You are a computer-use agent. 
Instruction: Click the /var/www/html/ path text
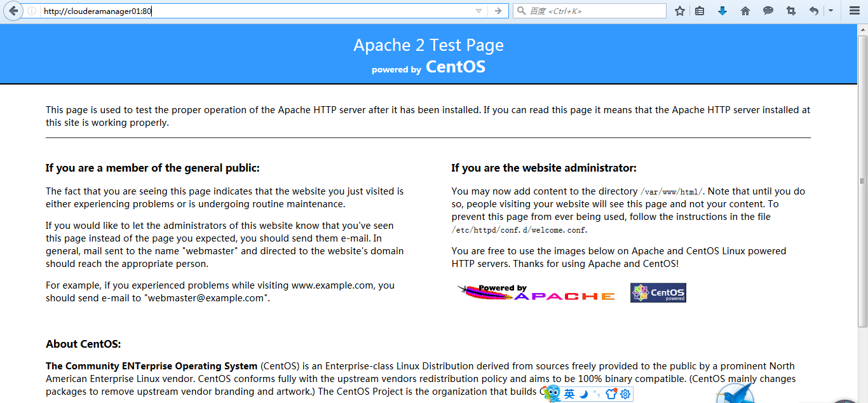pyautogui.click(x=672, y=191)
